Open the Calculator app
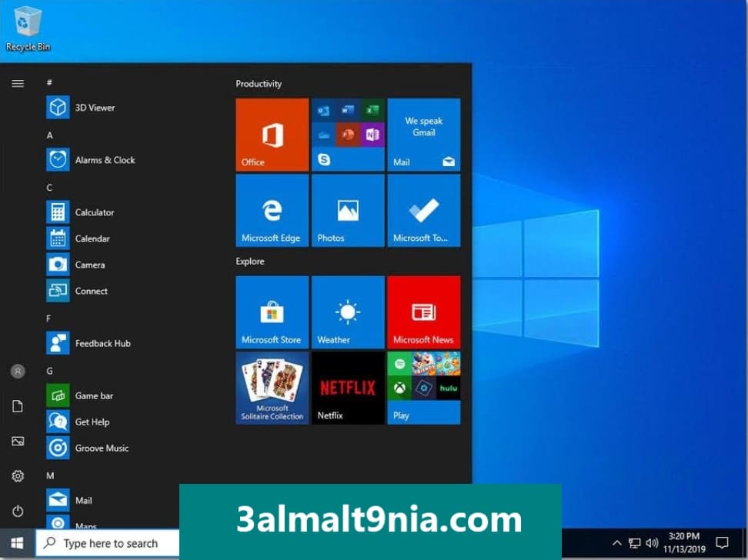Viewport: 748px width, 560px height. pos(81,212)
